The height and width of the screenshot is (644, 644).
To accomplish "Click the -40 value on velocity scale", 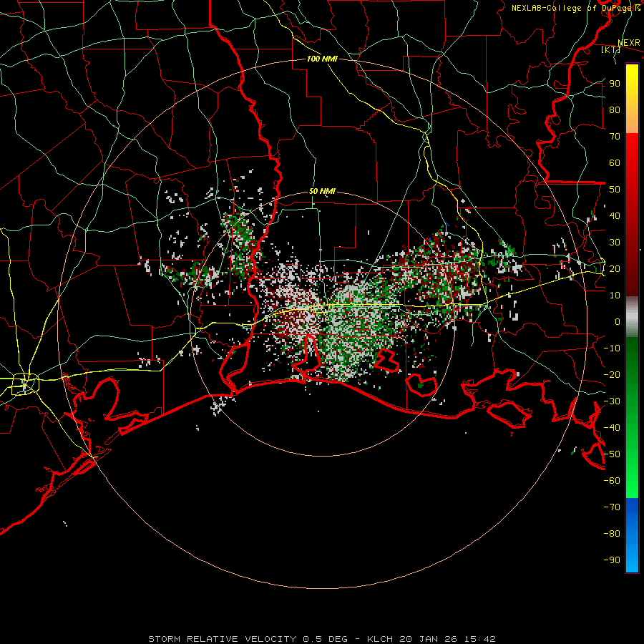I will 612,428.
